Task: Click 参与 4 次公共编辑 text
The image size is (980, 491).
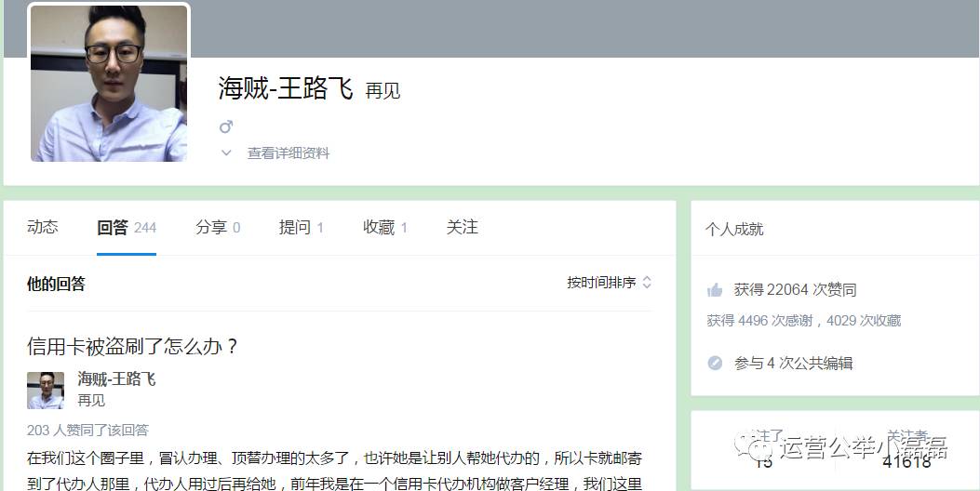Action: click(x=793, y=363)
